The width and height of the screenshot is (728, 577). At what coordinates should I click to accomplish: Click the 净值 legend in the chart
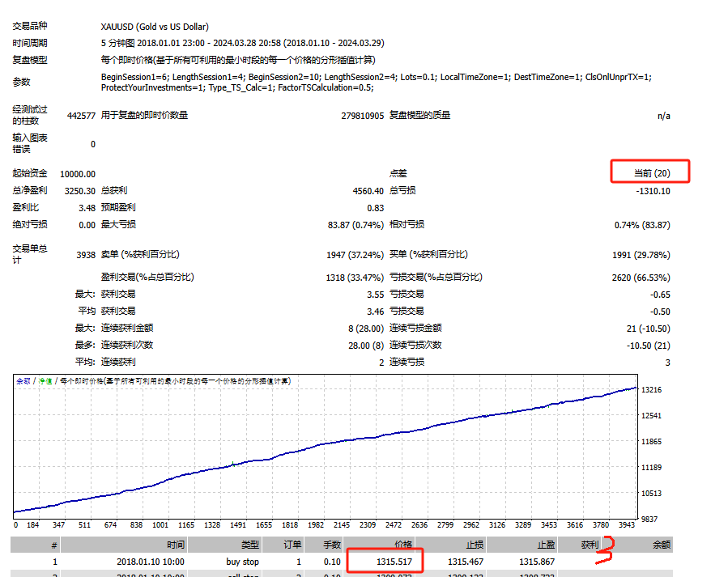coord(45,381)
